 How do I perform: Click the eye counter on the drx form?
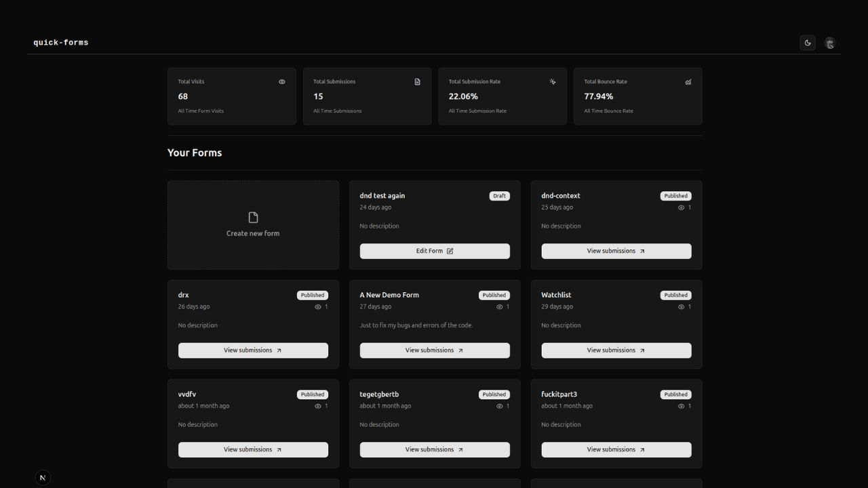click(x=318, y=306)
